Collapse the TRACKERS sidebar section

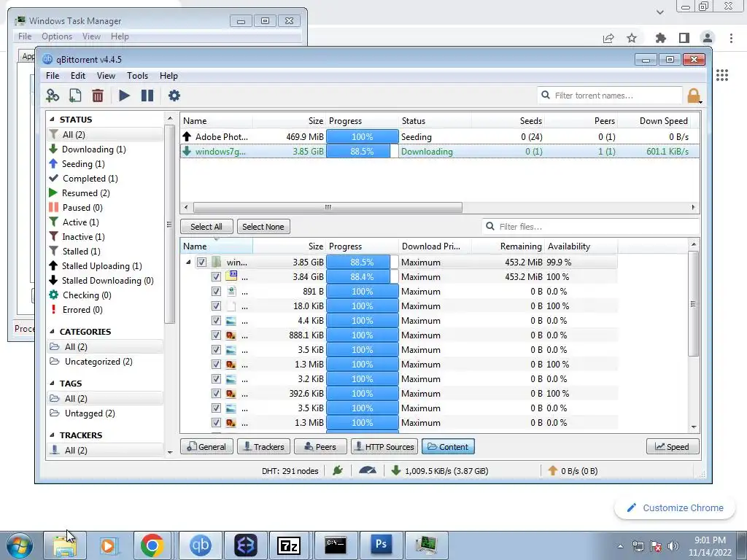coord(52,435)
